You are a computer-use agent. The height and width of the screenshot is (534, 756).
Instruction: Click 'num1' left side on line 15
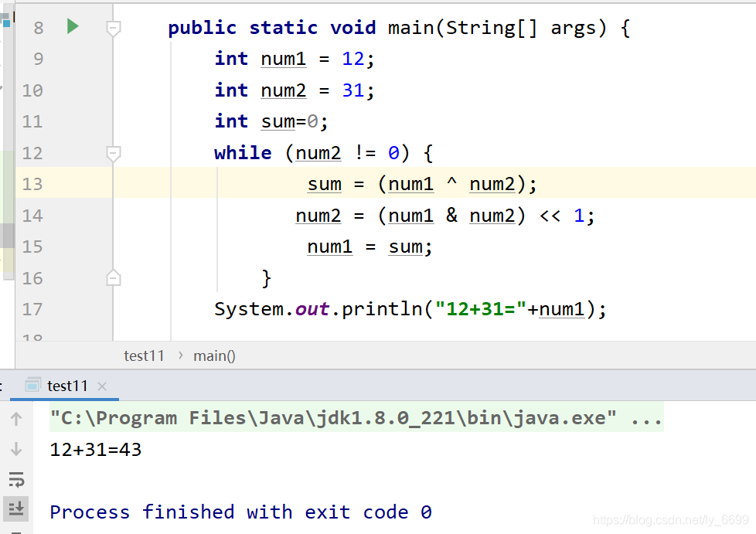point(330,247)
